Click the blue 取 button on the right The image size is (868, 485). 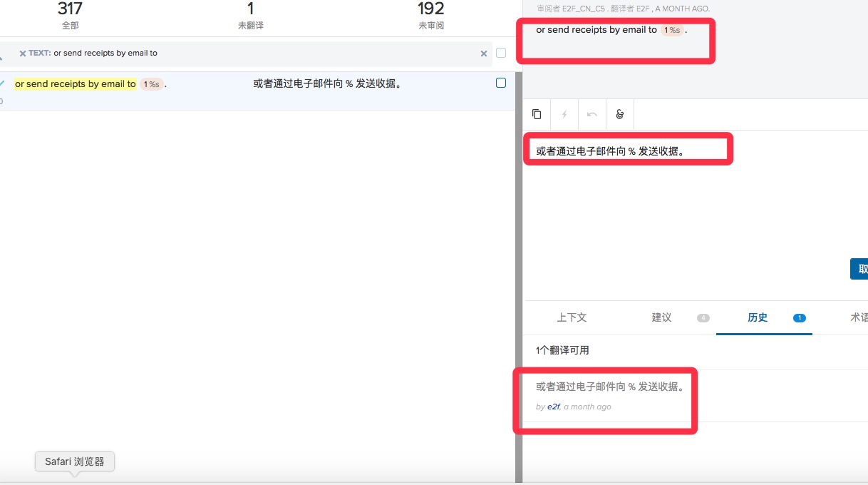[860, 269]
